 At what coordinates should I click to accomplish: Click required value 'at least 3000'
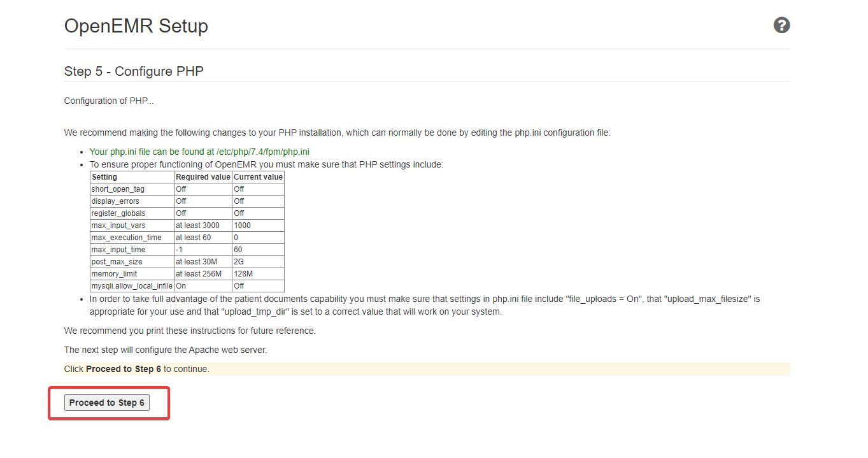(x=203, y=225)
